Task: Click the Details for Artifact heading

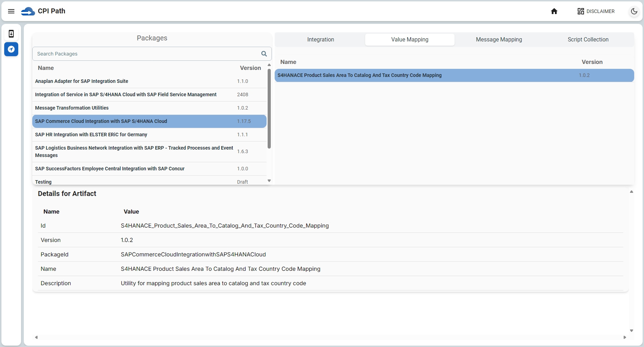Action: point(67,194)
